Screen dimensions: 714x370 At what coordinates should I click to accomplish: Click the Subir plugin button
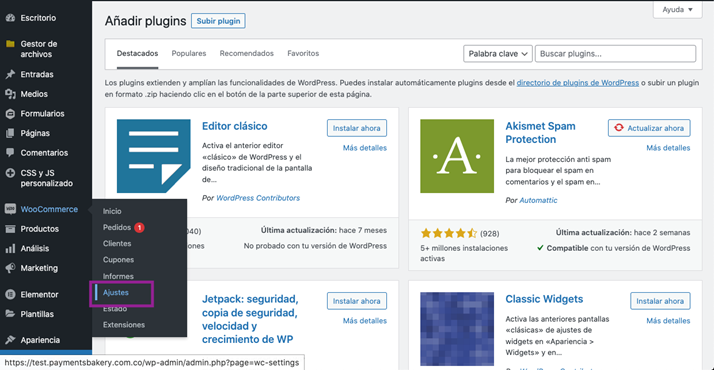218,21
